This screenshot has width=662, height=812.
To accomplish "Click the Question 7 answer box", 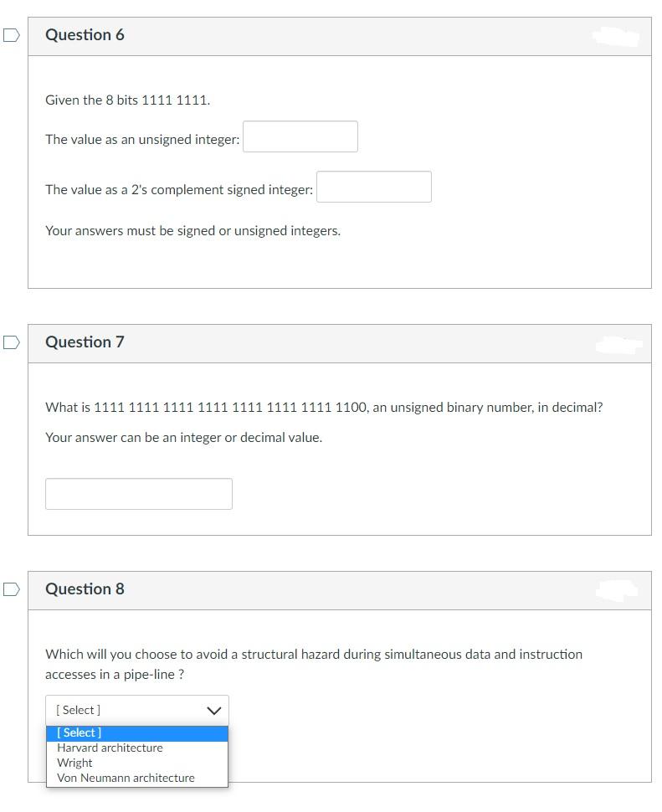I will tap(138, 493).
